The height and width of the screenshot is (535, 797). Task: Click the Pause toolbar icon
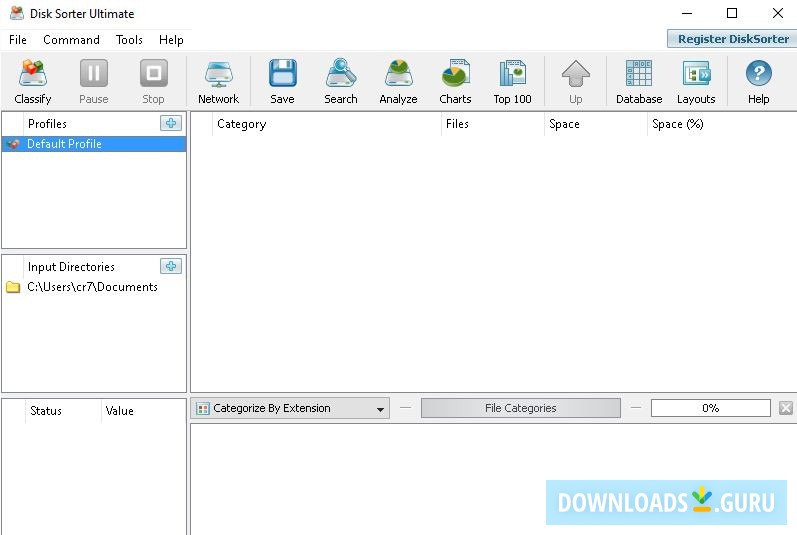pyautogui.click(x=94, y=81)
